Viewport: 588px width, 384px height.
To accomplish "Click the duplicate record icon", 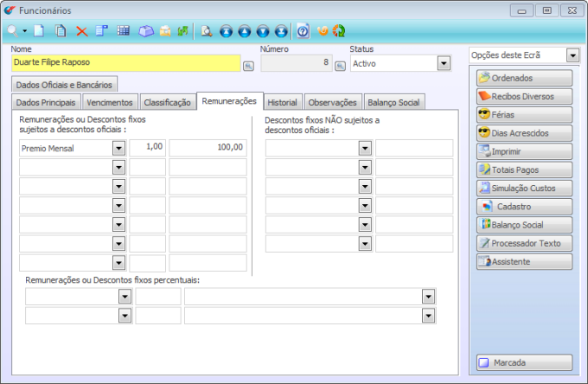I will pyautogui.click(x=61, y=31).
